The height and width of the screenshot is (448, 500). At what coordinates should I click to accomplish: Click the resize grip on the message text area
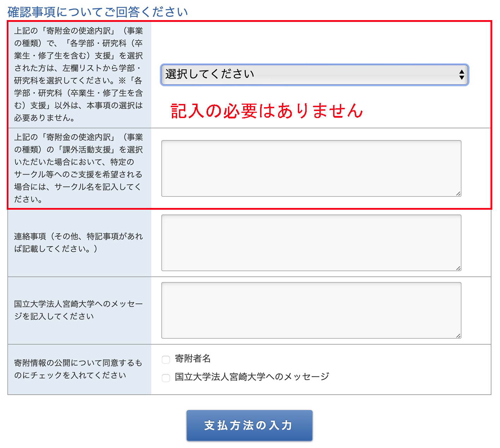[x=458, y=336]
